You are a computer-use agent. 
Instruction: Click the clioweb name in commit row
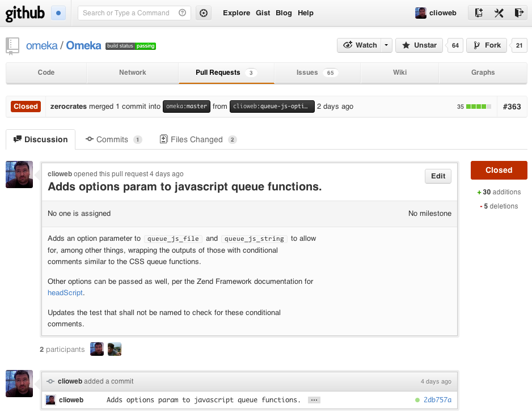71,400
